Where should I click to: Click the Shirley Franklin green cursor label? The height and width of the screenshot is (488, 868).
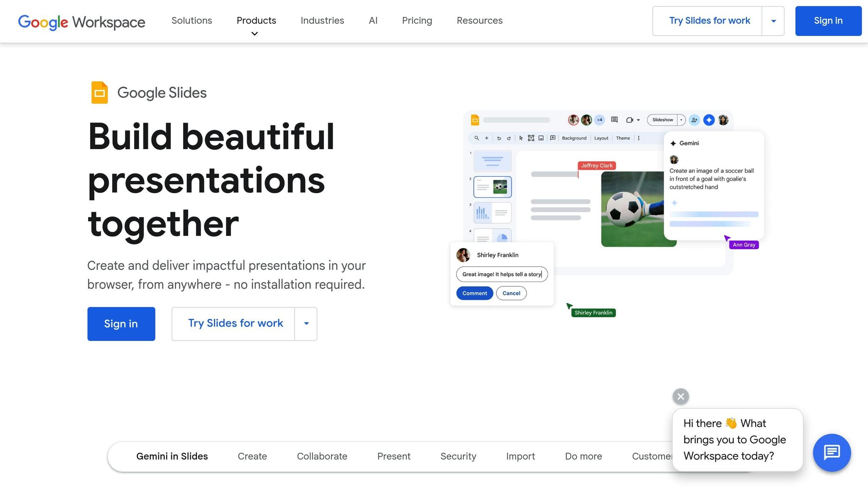[593, 313]
